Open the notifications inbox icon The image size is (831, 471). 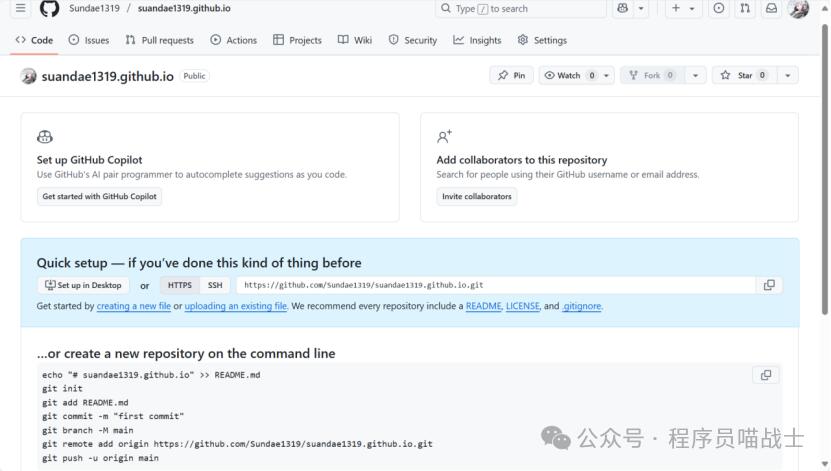pos(771,8)
